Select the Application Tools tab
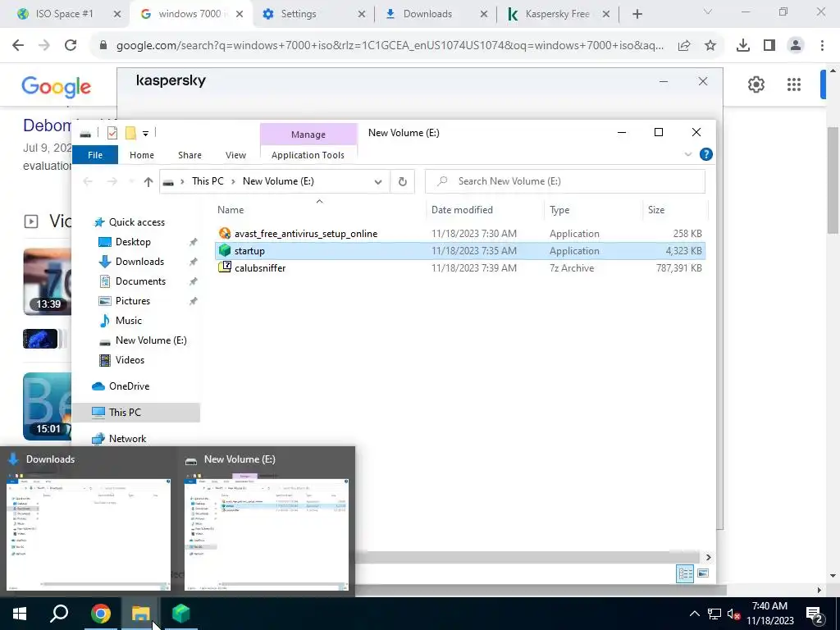 [308, 155]
